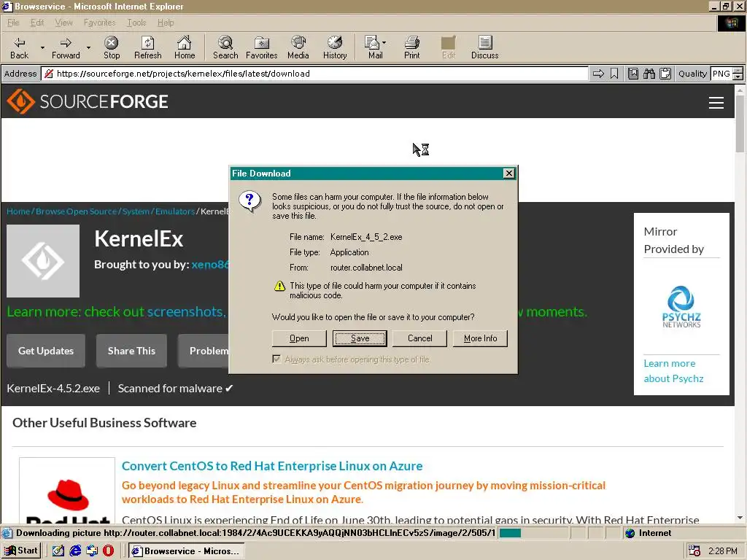The width and height of the screenshot is (747, 560).
Task: Click the page vertical scrollbar thumb
Action: pos(740,124)
